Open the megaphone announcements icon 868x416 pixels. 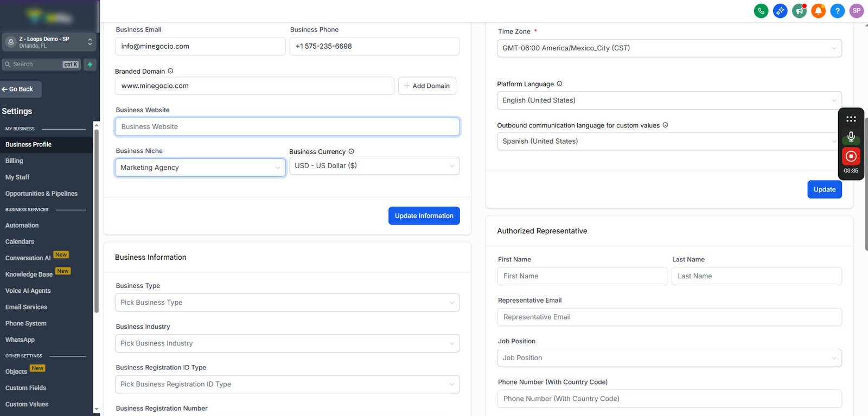tap(799, 11)
